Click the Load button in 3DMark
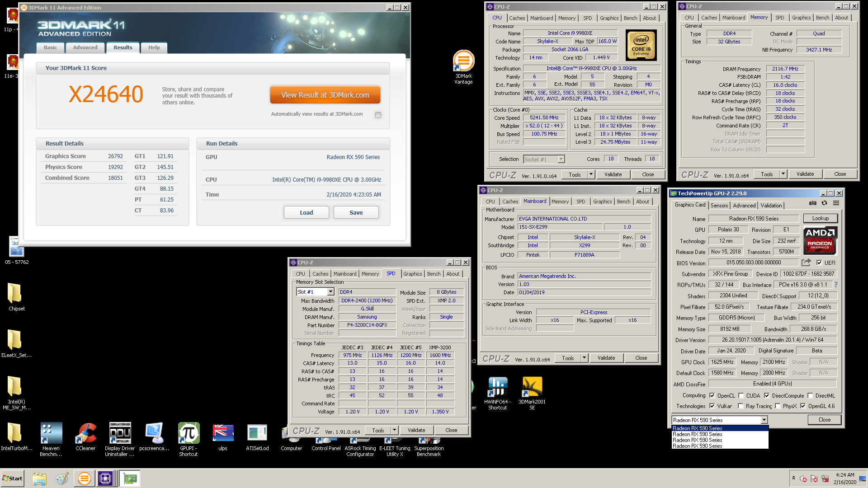This screenshot has width=868, height=488. click(306, 212)
